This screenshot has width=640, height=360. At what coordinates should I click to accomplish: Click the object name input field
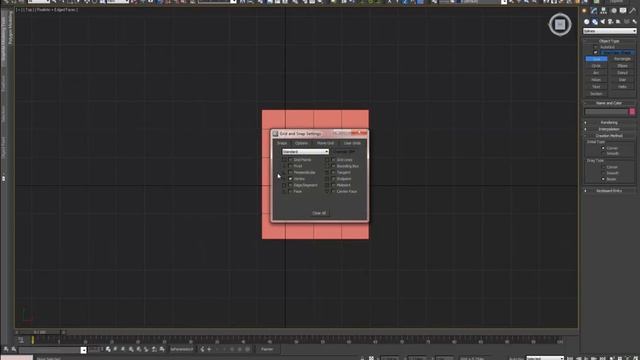pyautogui.click(x=607, y=111)
